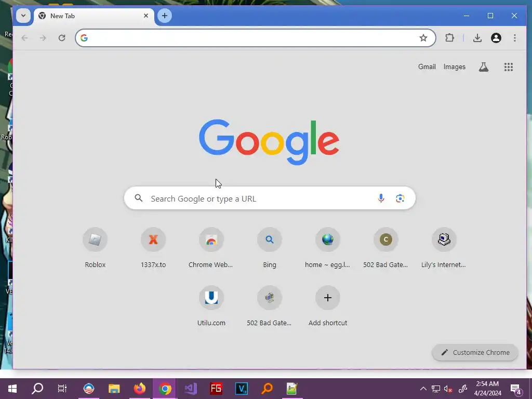Viewport: 532px width, 399px height.
Task: Open the Lily's Internet shortcut
Action: [x=444, y=248]
